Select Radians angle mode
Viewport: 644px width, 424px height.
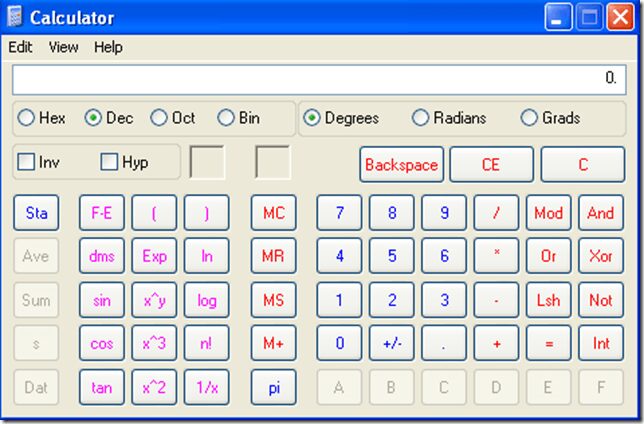(x=421, y=118)
